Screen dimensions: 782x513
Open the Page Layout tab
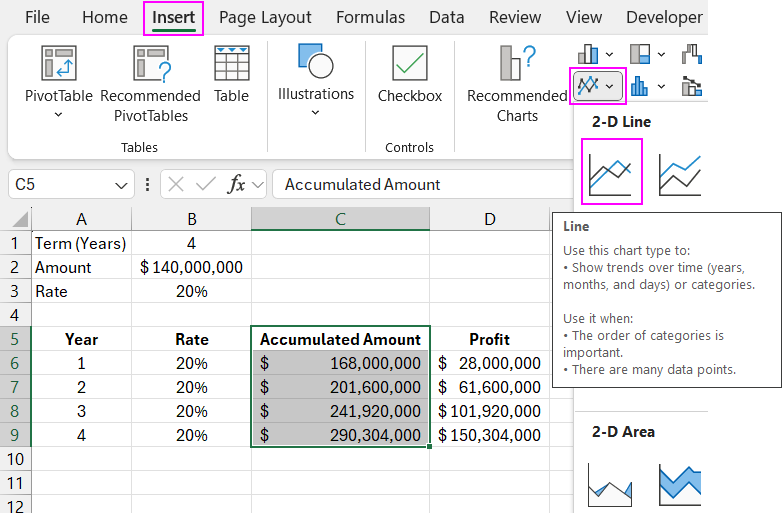[265, 18]
